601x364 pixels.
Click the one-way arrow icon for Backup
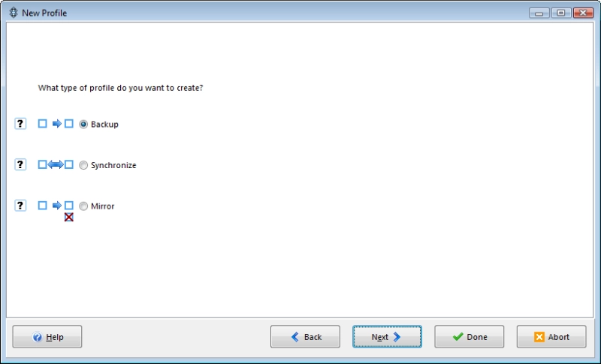[57, 124]
